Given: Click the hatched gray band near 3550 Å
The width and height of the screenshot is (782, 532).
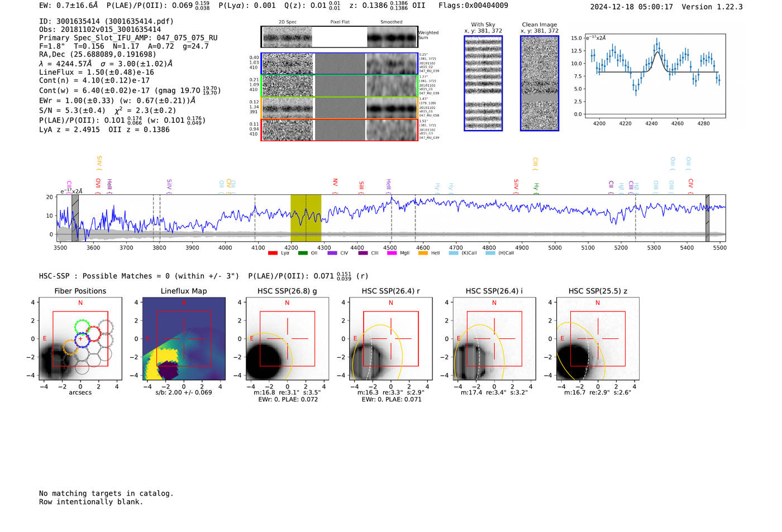Looking at the screenshot, I should [x=75, y=218].
